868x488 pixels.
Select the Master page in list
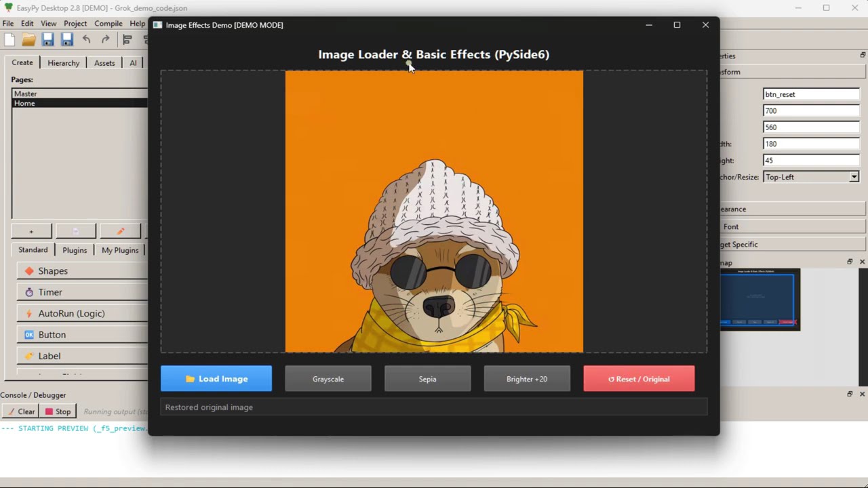coord(80,94)
